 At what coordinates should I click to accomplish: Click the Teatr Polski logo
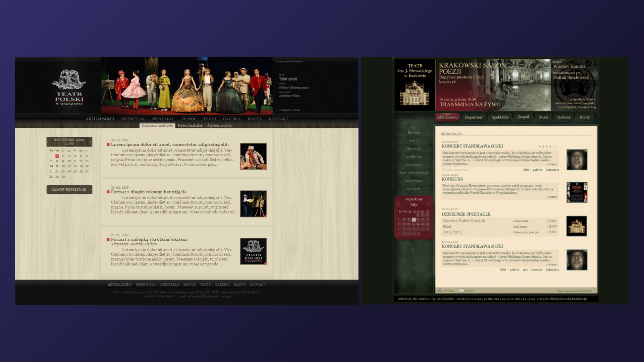(x=69, y=87)
